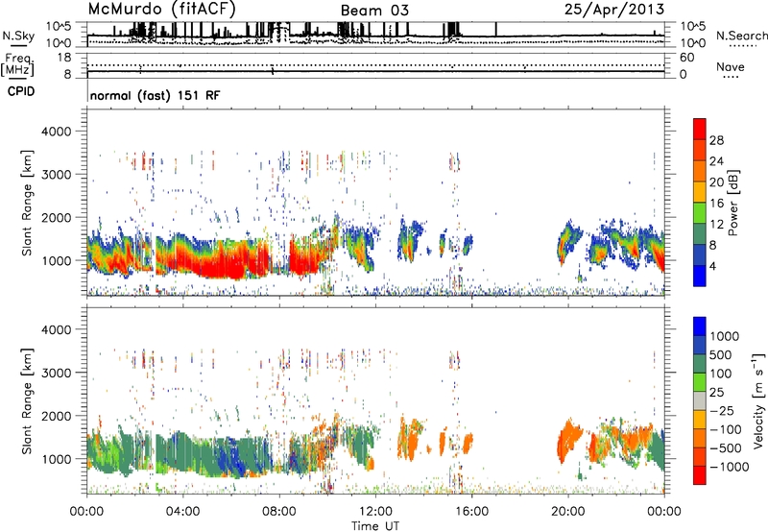This screenshot has height=532, width=768.
Task: Click the 08:00 time axis label
Action: pyautogui.click(x=278, y=512)
